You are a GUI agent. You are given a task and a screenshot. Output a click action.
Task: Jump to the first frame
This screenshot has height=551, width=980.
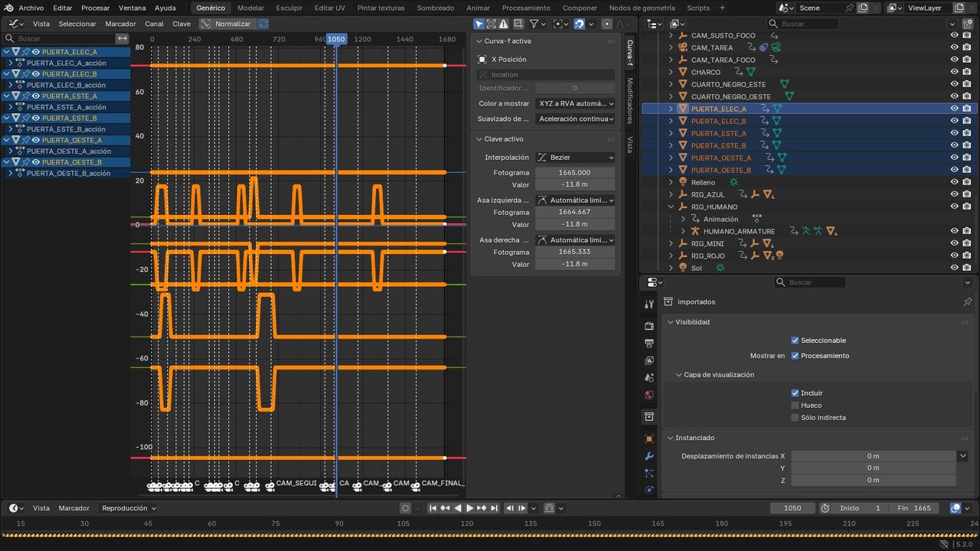(x=433, y=508)
